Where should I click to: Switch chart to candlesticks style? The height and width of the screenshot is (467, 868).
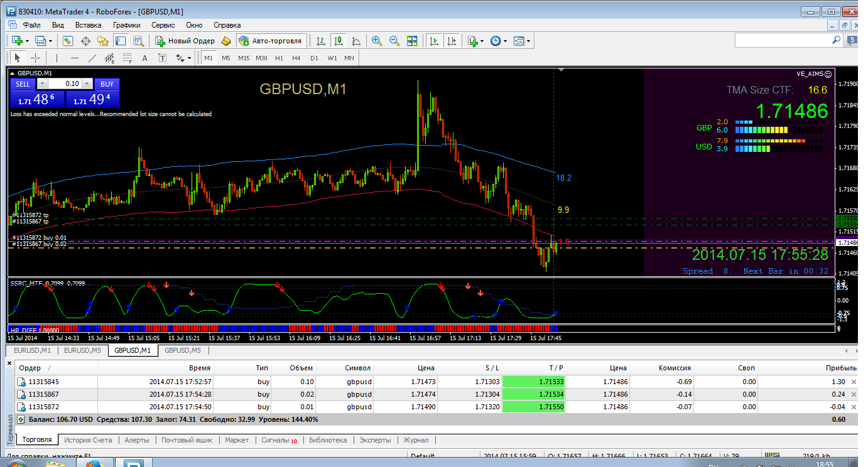(x=339, y=41)
